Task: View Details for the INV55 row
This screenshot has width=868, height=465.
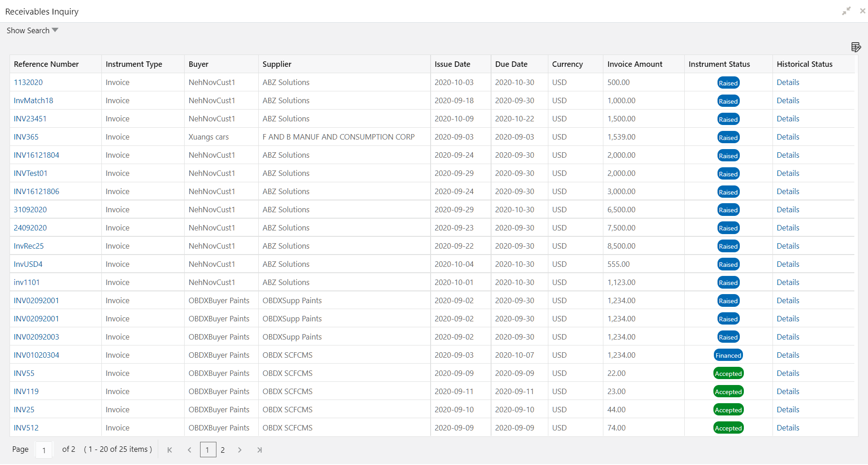Action: [x=788, y=373]
